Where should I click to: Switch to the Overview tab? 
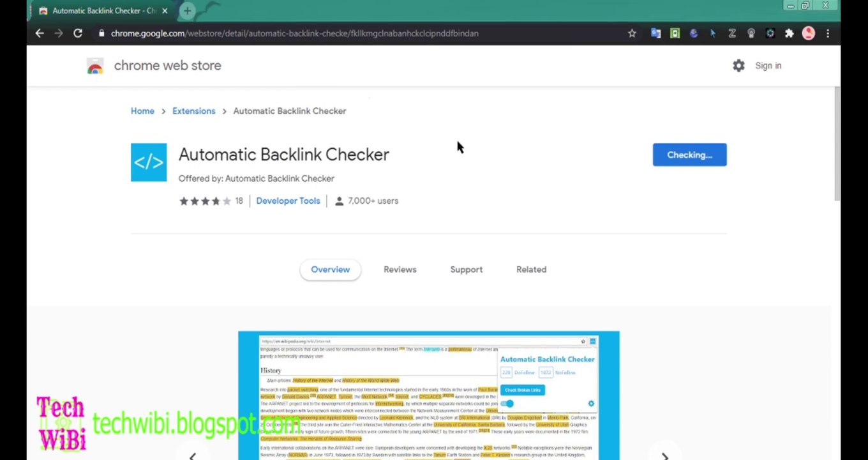coord(330,270)
